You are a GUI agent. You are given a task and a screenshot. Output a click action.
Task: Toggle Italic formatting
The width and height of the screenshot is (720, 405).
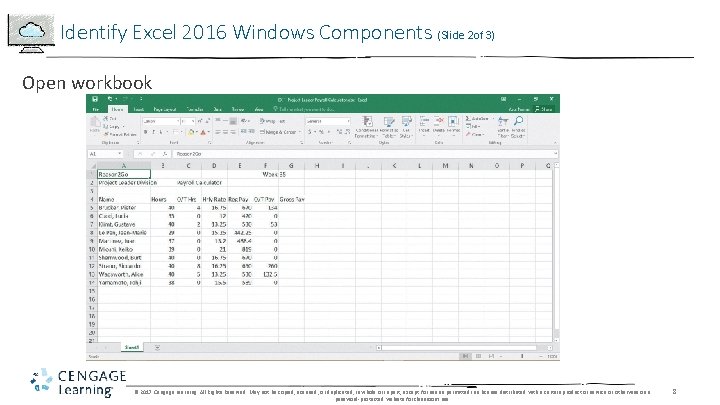pyautogui.click(x=154, y=132)
